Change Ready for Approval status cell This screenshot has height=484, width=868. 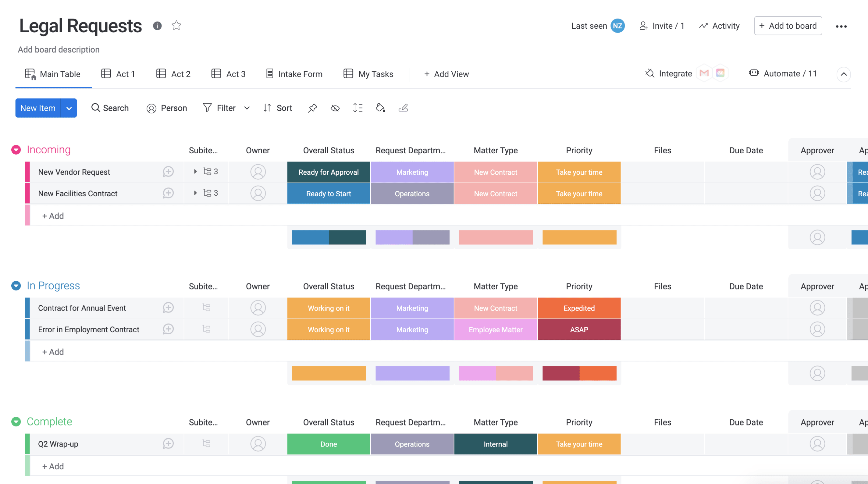[x=329, y=172]
